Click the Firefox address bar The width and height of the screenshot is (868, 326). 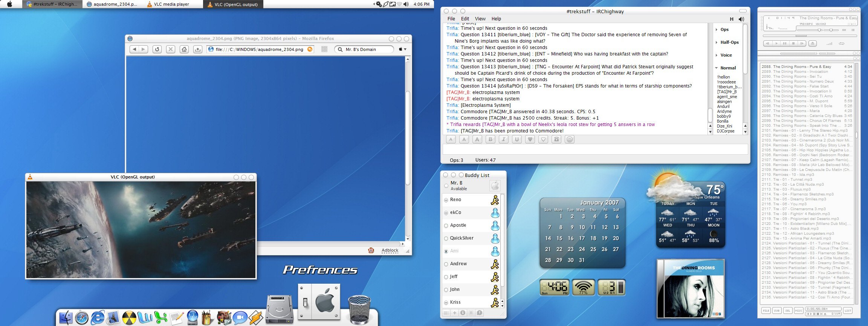tap(260, 49)
